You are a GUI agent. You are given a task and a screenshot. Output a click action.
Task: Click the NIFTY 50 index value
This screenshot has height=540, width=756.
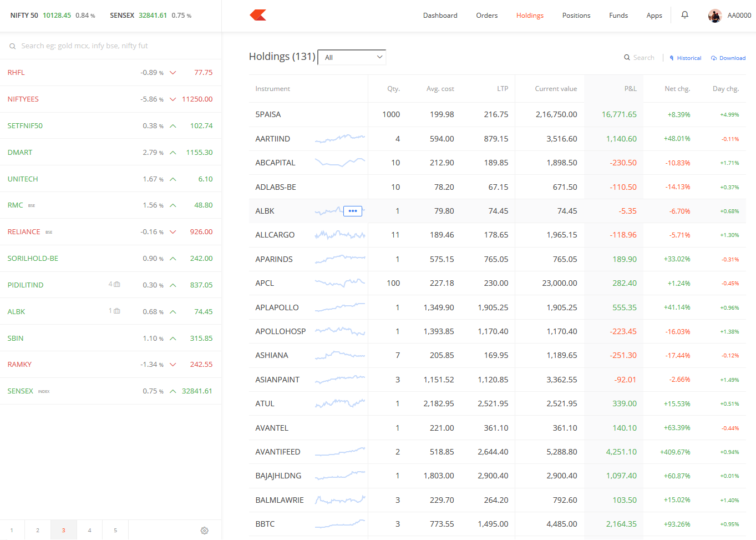pyautogui.click(x=57, y=16)
